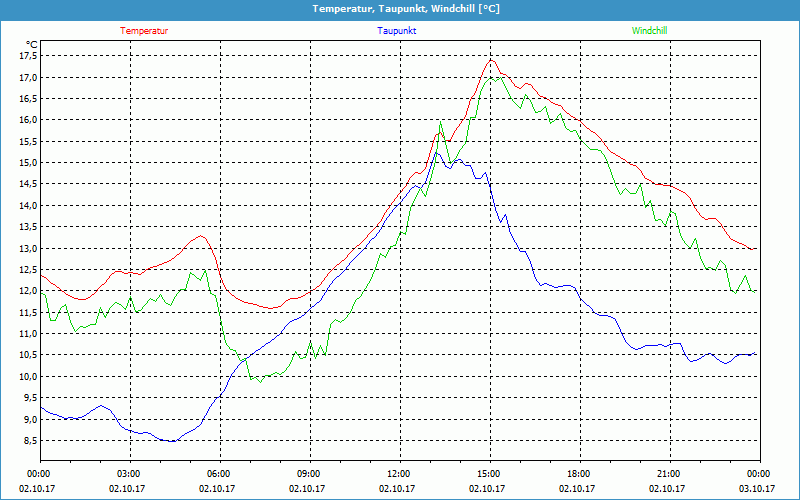Select the 06:00 time axis label
Viewport: 800px width, 500px height.
pyautogui.click(x=219, y=474)
